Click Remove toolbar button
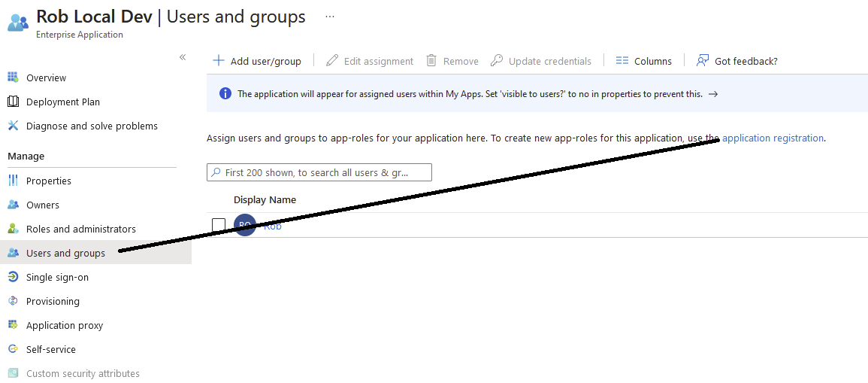The height and width of the screenshot is (383, 868). (452, 61)
